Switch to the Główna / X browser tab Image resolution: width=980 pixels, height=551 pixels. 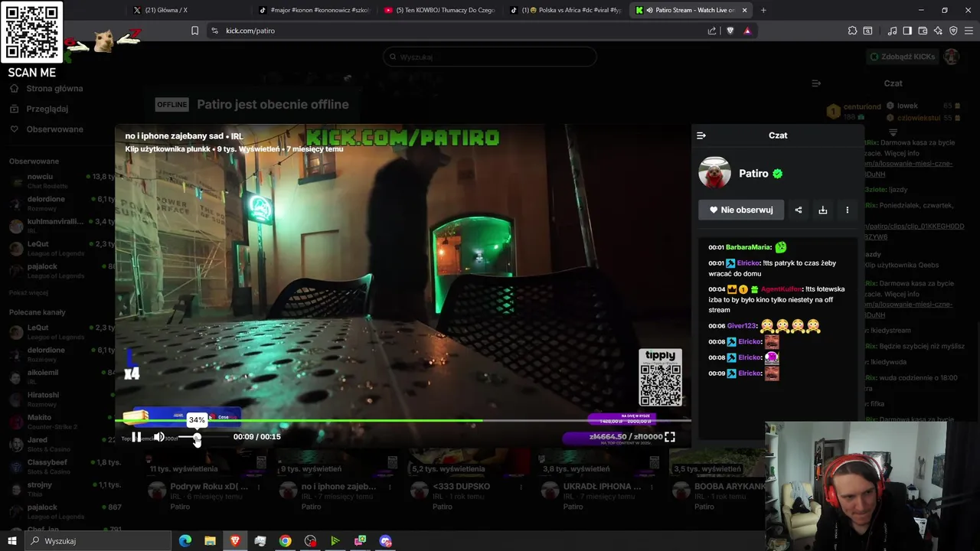(x=182, y=10)
